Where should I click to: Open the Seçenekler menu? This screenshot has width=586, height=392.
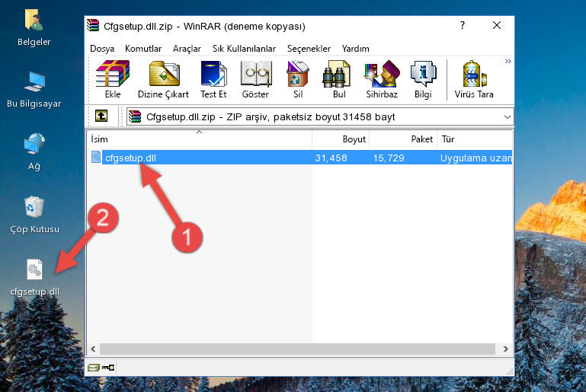pyautogui.click(x=309, y=49)
